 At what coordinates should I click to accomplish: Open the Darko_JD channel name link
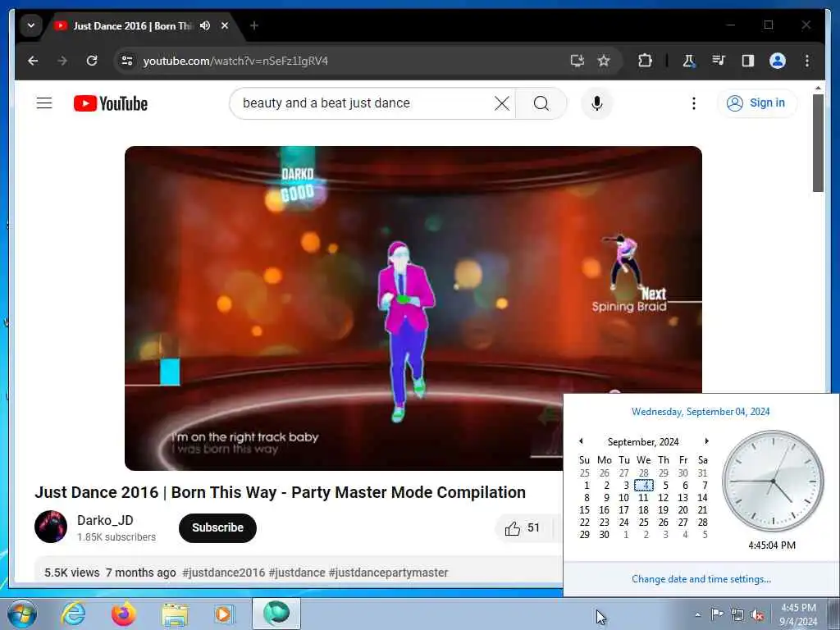click(105, 520)
